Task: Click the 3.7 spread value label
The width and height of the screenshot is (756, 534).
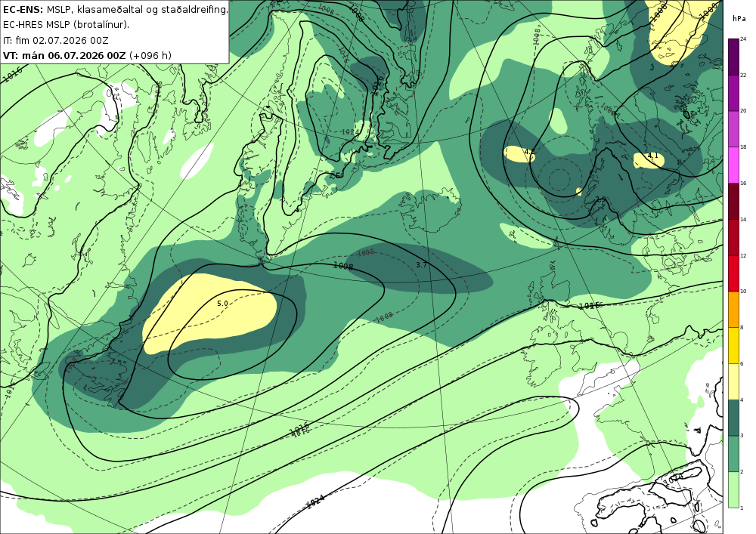Action: click(x=421, y=265)
